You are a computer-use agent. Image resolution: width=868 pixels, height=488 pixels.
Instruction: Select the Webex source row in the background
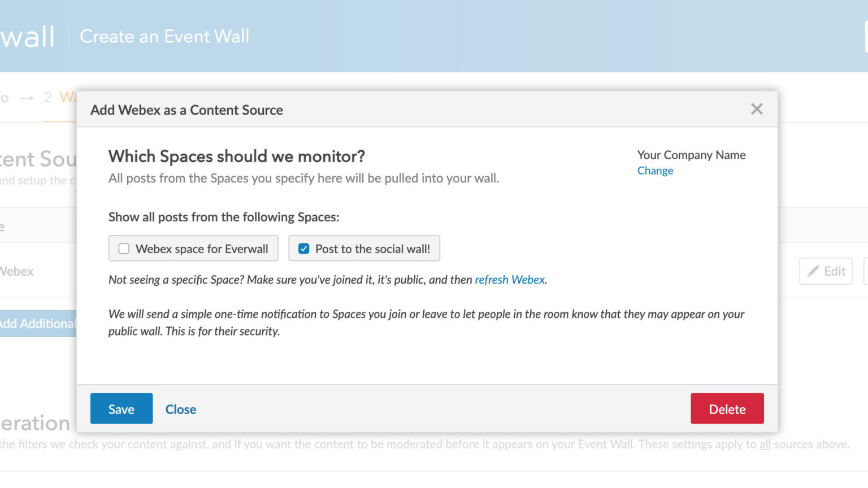coord(17,271)
